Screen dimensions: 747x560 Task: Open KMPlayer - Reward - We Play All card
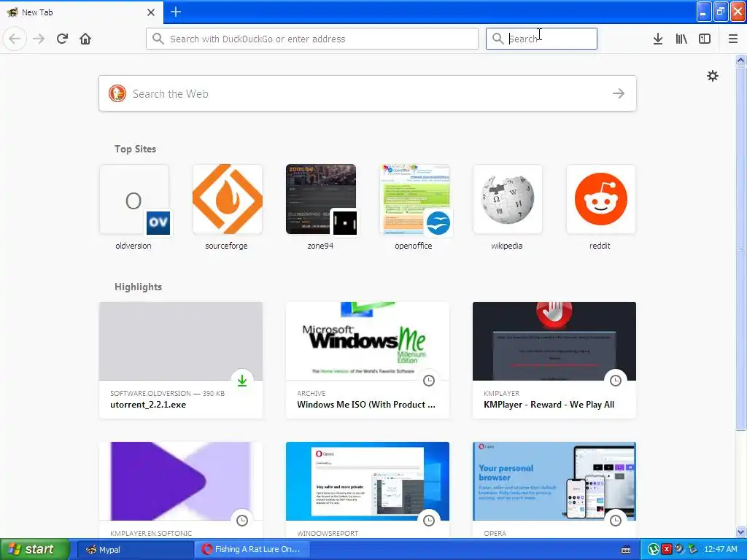554,360
